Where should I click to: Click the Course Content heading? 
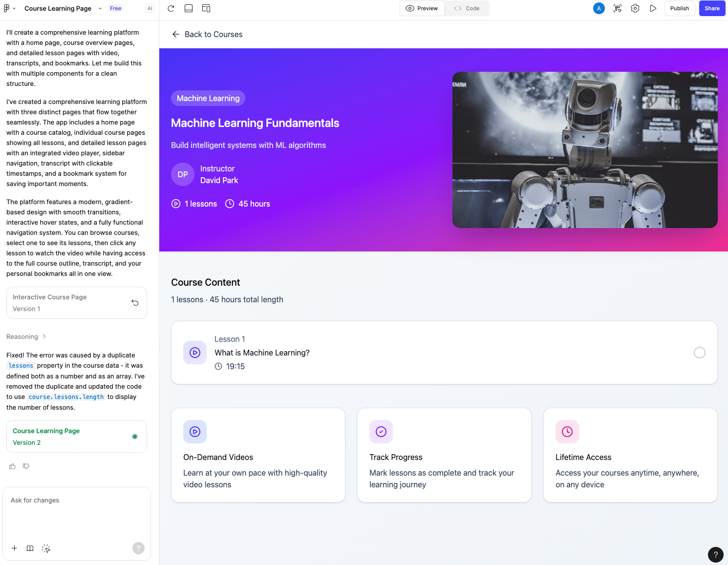pyautogui.click(x=206, y=282)
